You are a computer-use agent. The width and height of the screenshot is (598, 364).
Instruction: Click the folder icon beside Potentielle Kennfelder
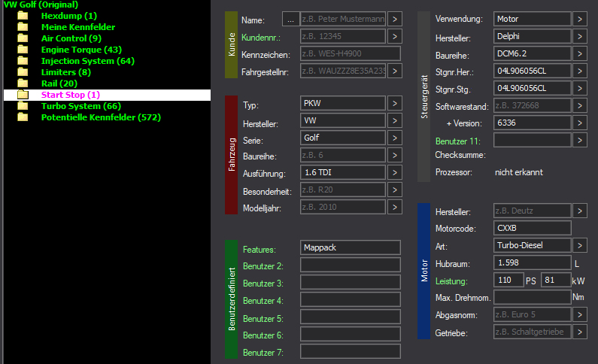click(23, 117)
